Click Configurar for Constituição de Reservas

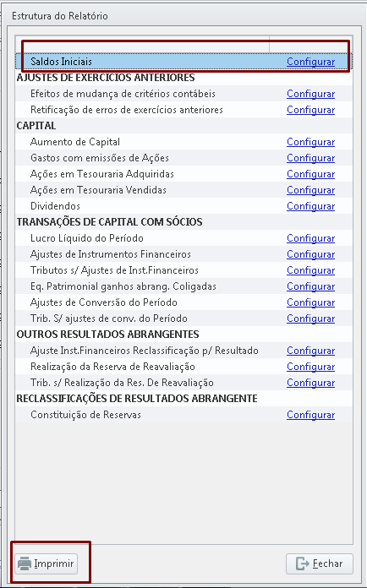pyautogui.click(x=310, y=415)
